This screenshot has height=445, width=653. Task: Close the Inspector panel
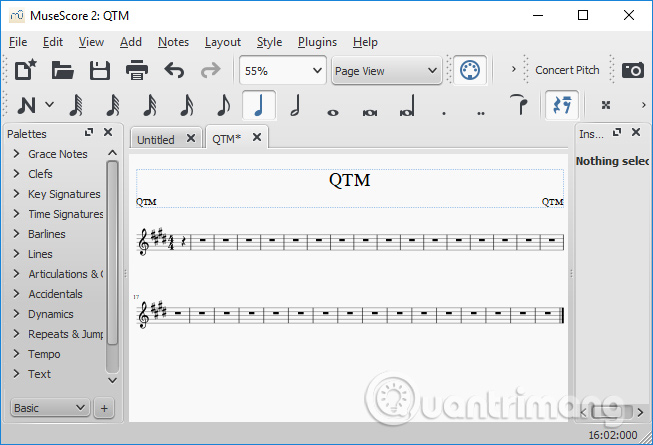pyautogui.click(x=636, y=132)
